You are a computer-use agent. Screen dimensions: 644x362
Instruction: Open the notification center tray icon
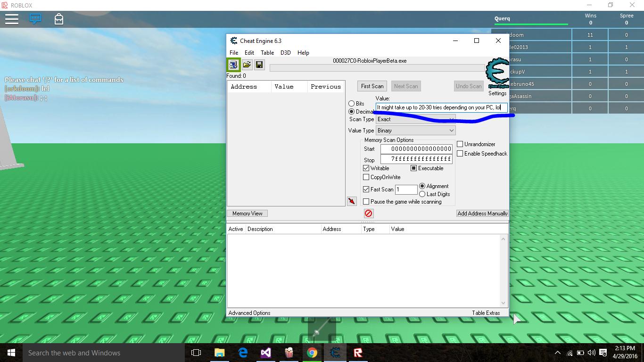tap(602, 353)
